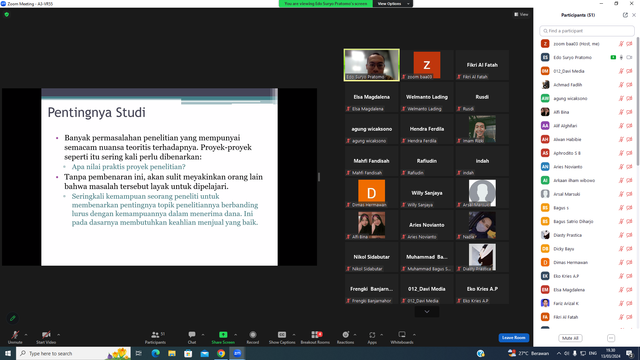Viewport: 640px width, 360px height.
Task: Click the View layout button
Action: pyautogui.click(x=521, y=14)
